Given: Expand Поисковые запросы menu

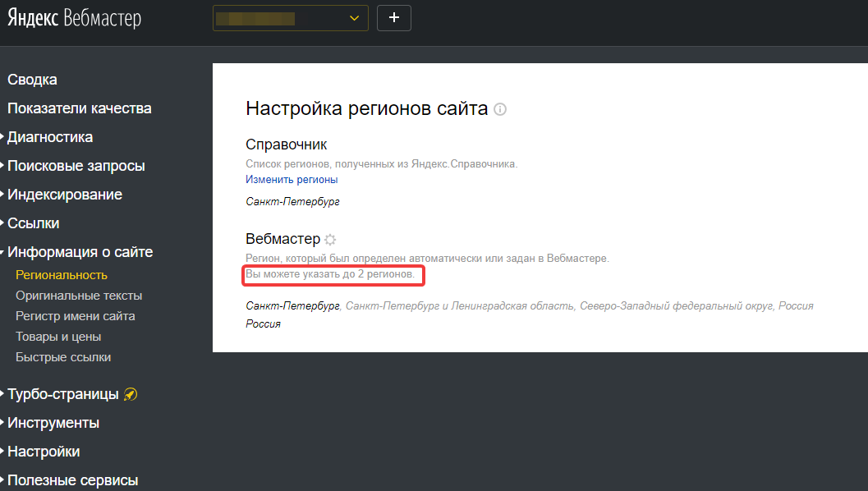Looking at the screenshot, I should pyautogui.click(x=76, y=166).
